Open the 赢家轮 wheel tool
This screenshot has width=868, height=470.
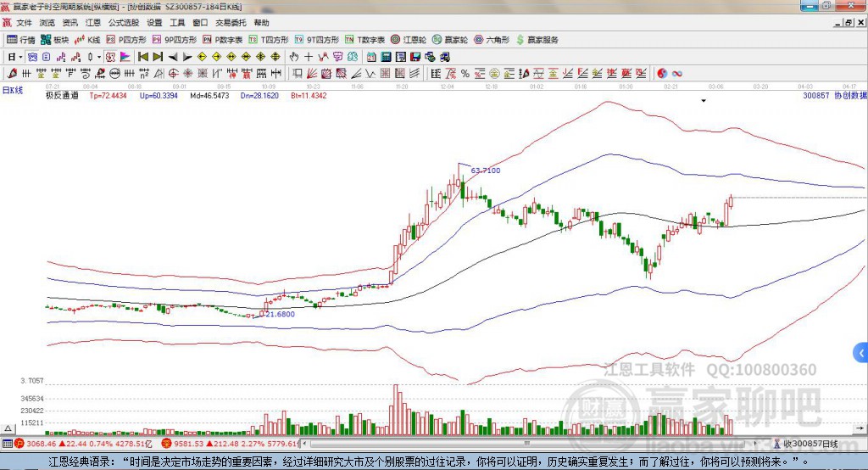(x=450, y=40)
